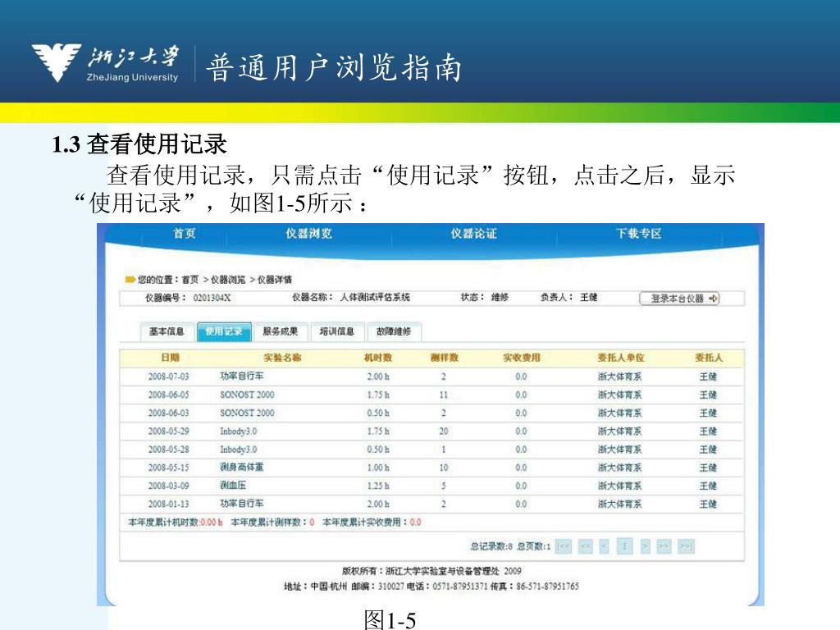Select the 2008-03-09 date cell
The height and width of the screenshot is (630, 840).
click(x=169, y=486)
